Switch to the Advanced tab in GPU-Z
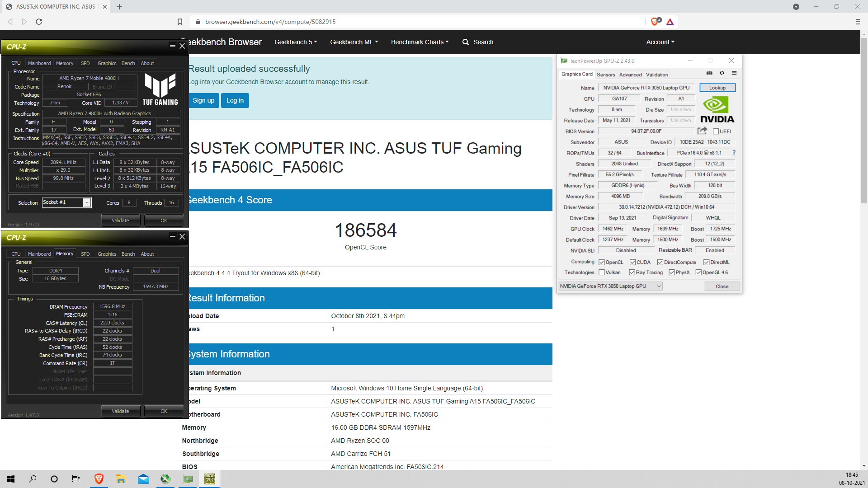 pos(631,75)
